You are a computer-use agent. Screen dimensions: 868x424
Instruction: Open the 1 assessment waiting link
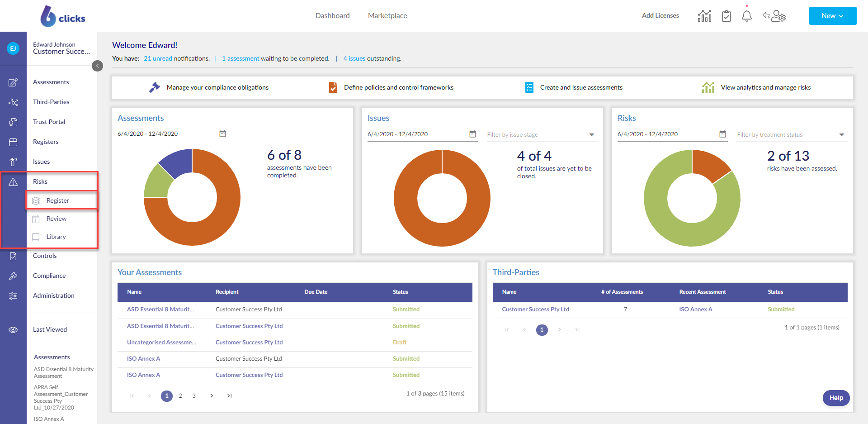pos(241,58)
